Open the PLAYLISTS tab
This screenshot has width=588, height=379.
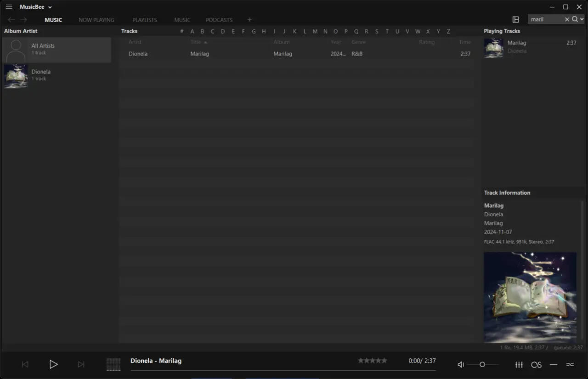[x=145, y=20]
